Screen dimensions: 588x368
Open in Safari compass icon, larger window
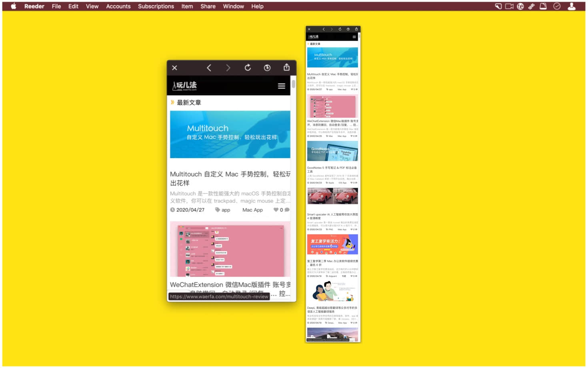(267, 68)
